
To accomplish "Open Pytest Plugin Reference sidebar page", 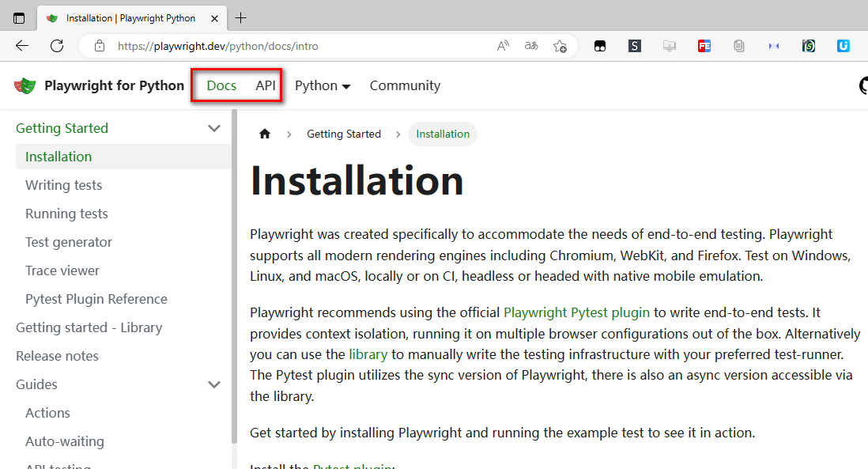I will pos(96,299).
